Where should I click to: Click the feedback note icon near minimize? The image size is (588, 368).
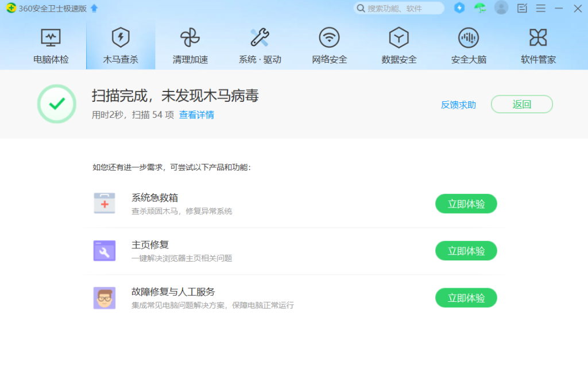[x=522, y=8]
